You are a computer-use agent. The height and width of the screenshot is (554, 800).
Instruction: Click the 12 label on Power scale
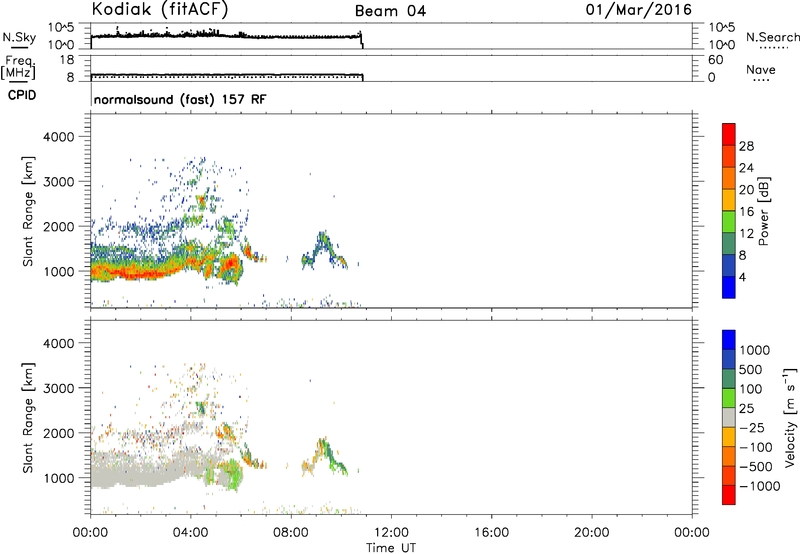click(x=746, y=234)
